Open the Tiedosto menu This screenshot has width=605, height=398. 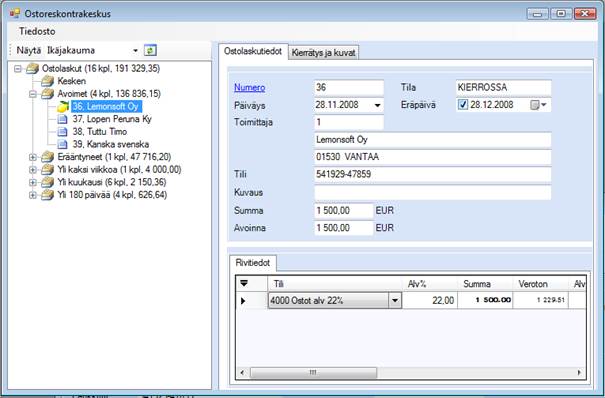[x=37, y=31]
